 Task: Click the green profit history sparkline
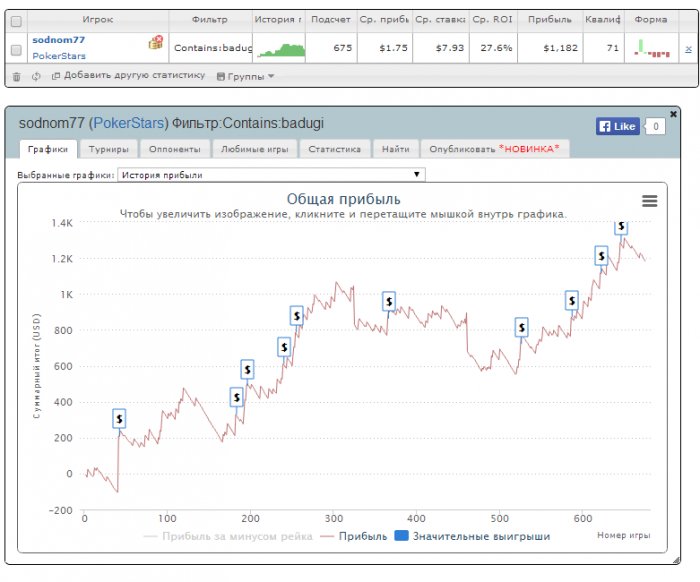click(x=281, y=50)
